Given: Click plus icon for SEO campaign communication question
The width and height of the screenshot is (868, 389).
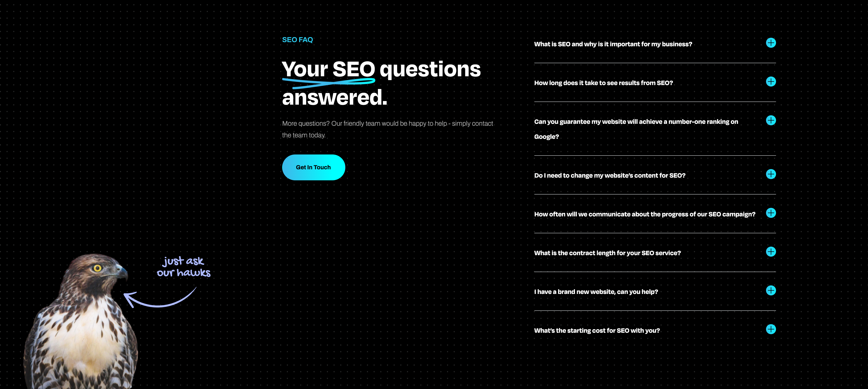Looking at the screenshot, I should (x=771, y=213).
